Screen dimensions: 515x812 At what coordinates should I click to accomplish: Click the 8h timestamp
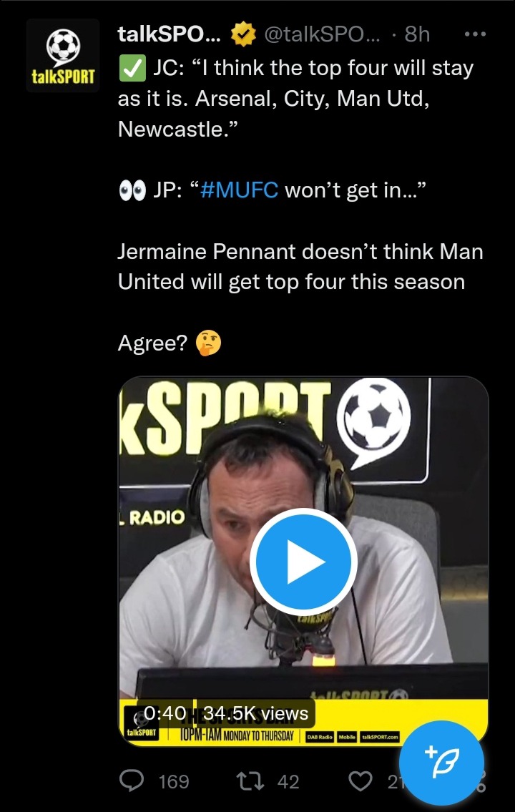click(417, 34)
